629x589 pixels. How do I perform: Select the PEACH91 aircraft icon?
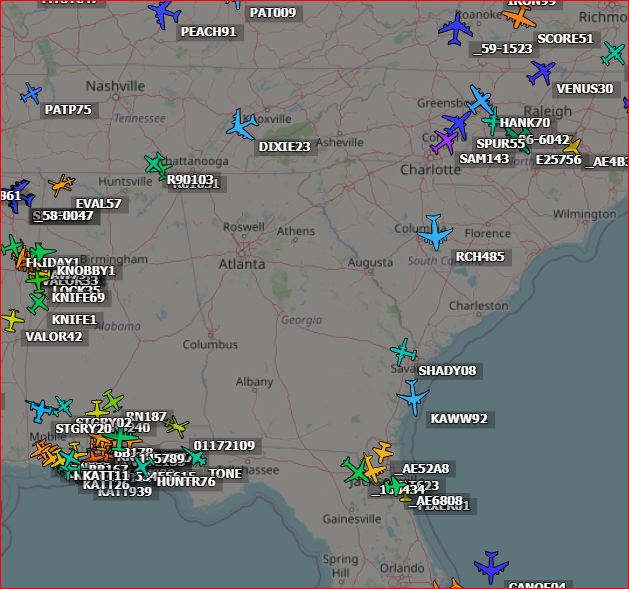point(164,14)
